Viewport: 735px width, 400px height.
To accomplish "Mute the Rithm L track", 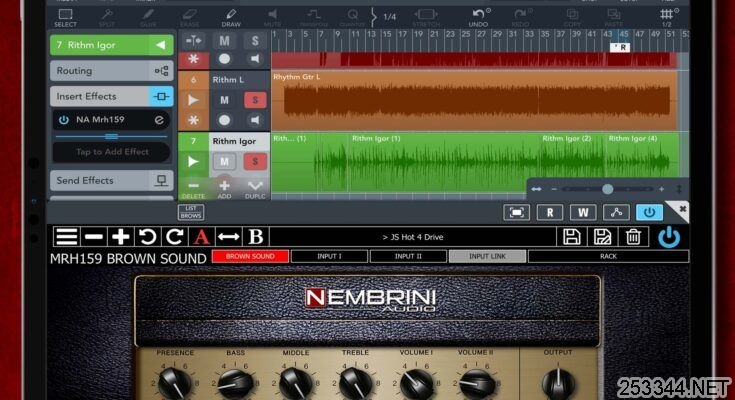I will [x=225, y=100].
